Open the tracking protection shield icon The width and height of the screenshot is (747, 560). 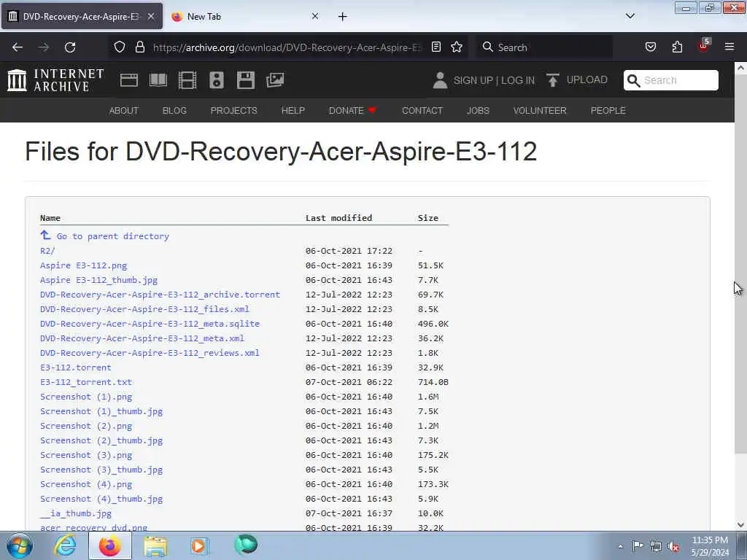pyautogui.click(x=120, y=47)
